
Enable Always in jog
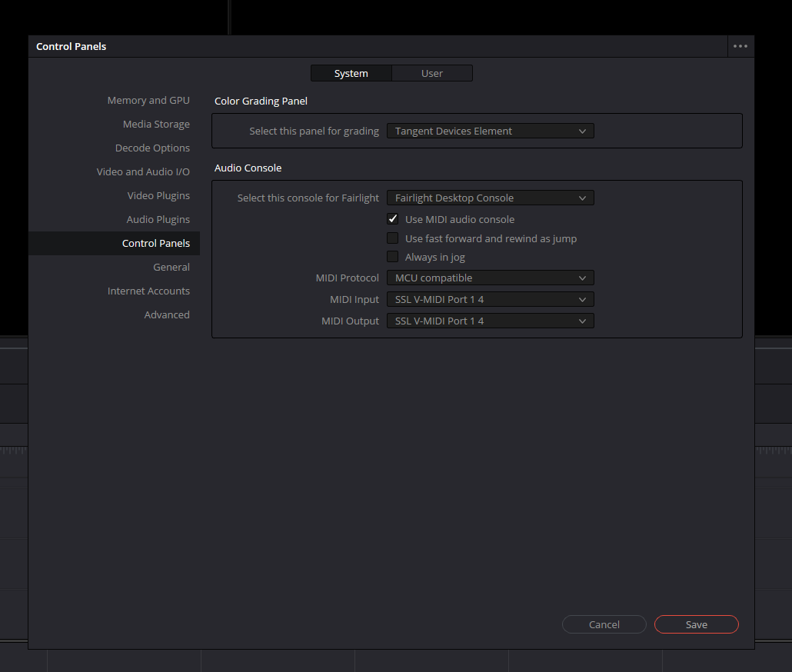pos(392,257)
